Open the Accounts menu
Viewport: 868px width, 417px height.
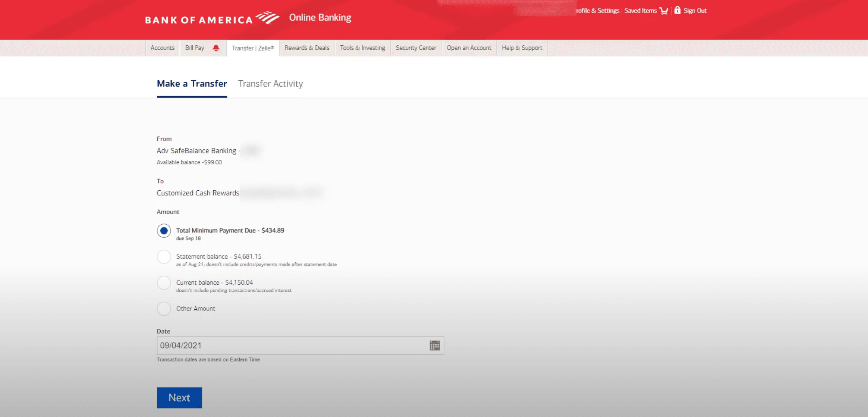coord(162,48)
